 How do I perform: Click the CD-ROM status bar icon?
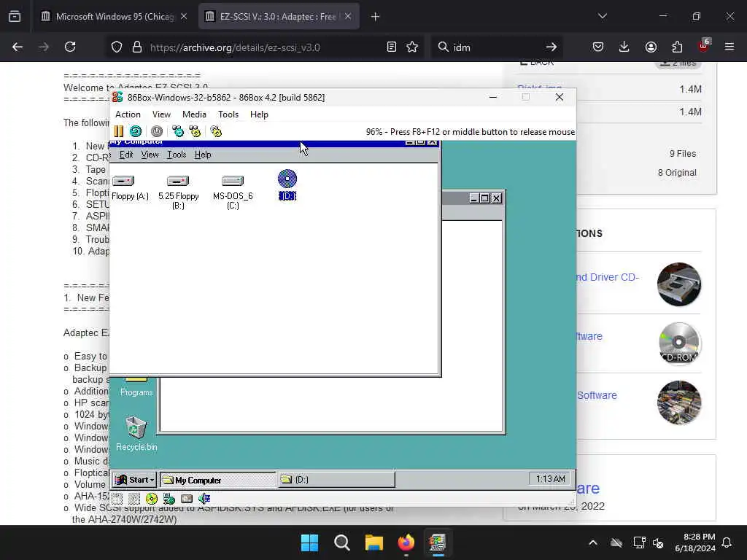pos(152,499)
